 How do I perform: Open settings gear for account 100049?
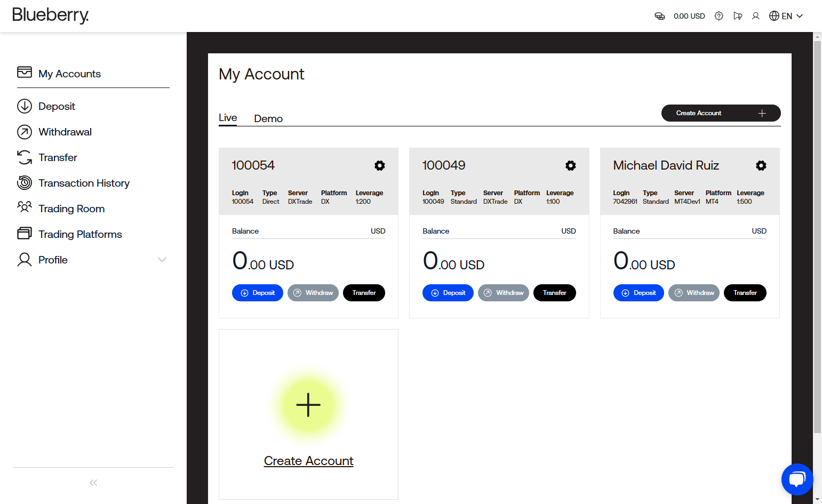[571, 165]
